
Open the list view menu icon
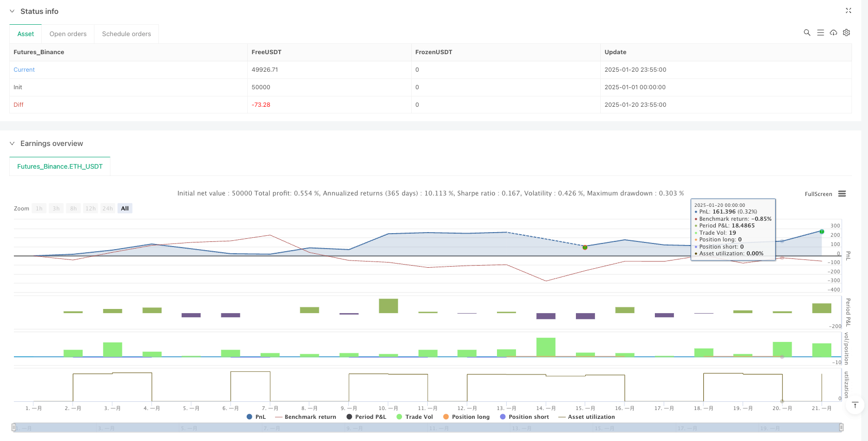[821, 32]
